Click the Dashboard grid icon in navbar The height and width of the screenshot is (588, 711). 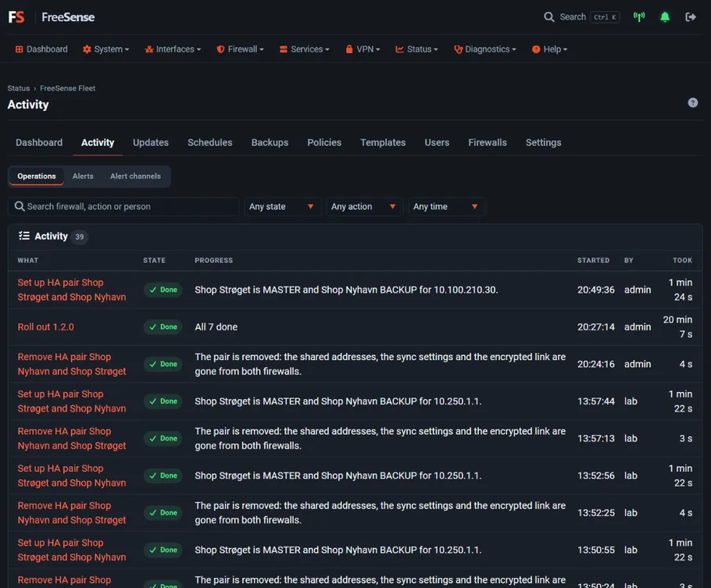(19, 49)
